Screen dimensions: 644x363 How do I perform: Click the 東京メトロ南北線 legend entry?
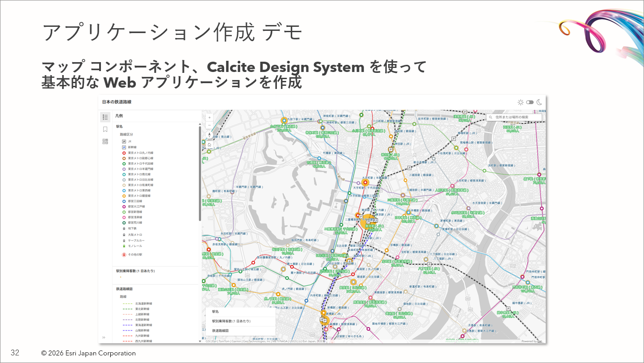(x=136, y=174)
